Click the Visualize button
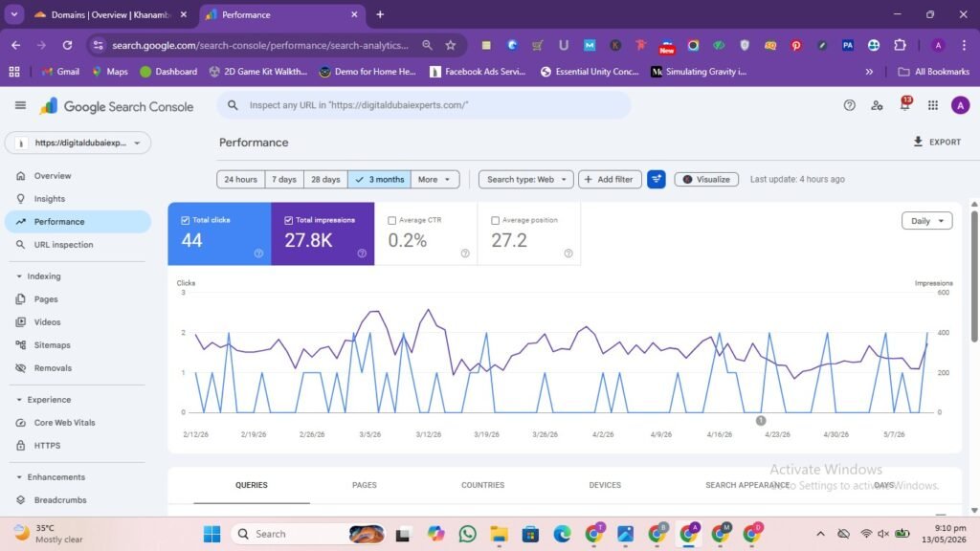The width and height of the screenshot is (980, 551). click(x=706, y=179)
